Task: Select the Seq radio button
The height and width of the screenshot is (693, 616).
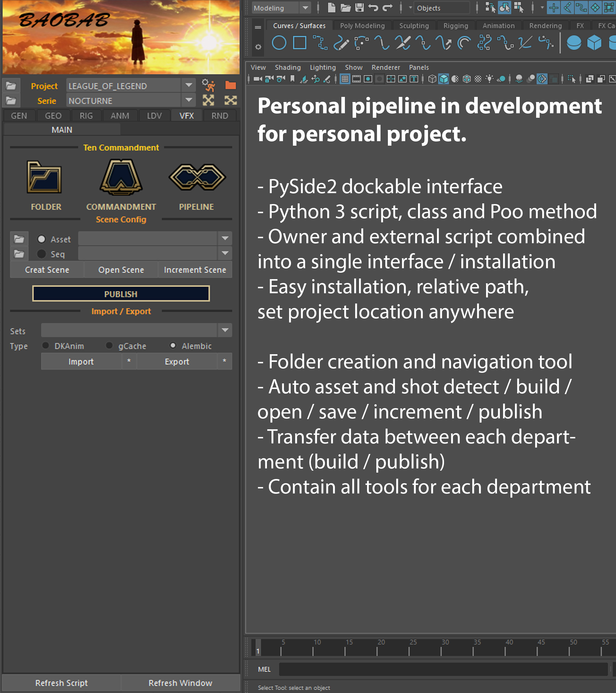Action: pos(41,253)
